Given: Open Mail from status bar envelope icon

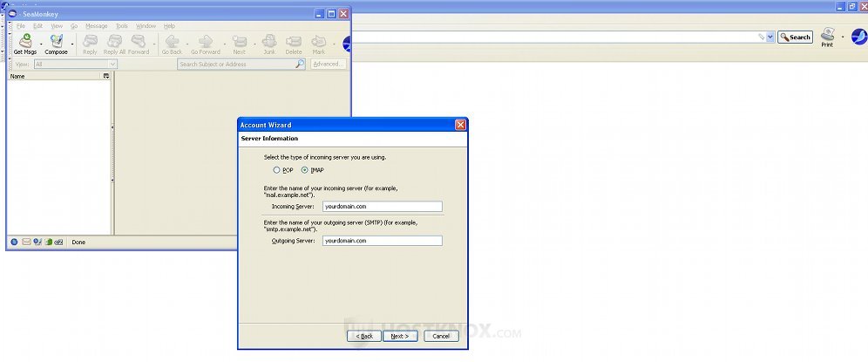Looking at the screenshot, I should (x=26, y=242).
